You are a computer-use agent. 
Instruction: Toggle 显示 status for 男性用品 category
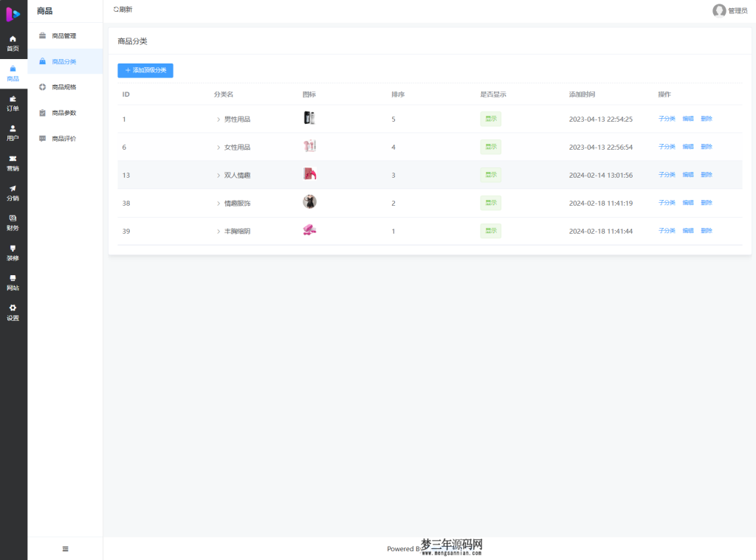point(490,119)
